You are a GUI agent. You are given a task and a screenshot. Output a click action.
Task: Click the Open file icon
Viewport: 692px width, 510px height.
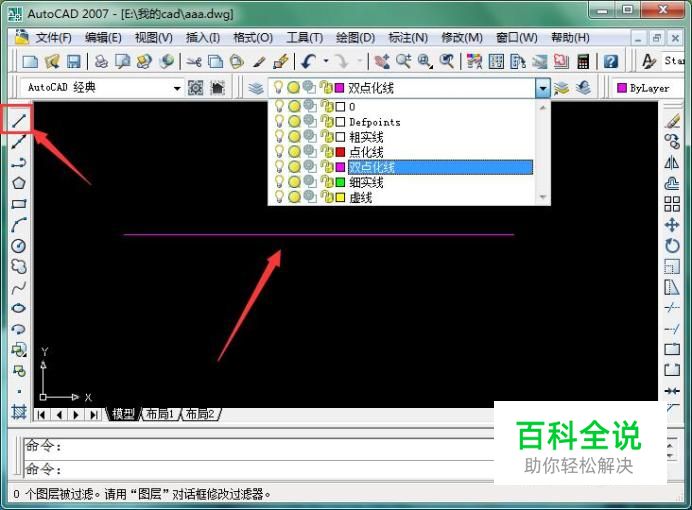coord(52,61)
